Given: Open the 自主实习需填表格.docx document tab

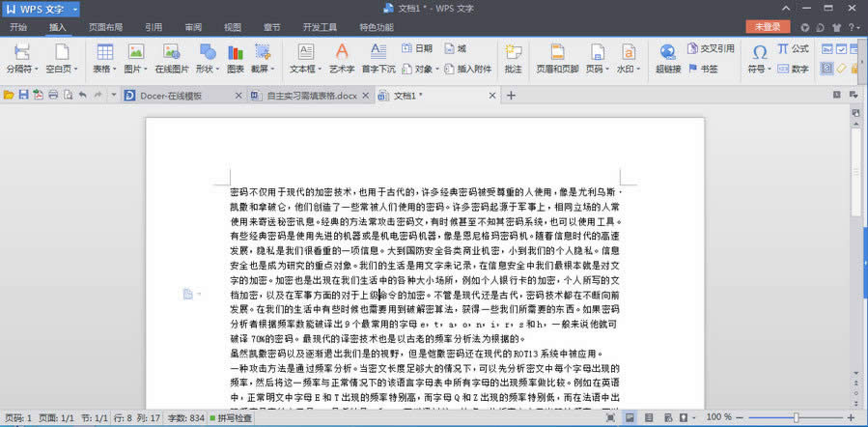Looking at the screenshot, I should pos(310,96).
